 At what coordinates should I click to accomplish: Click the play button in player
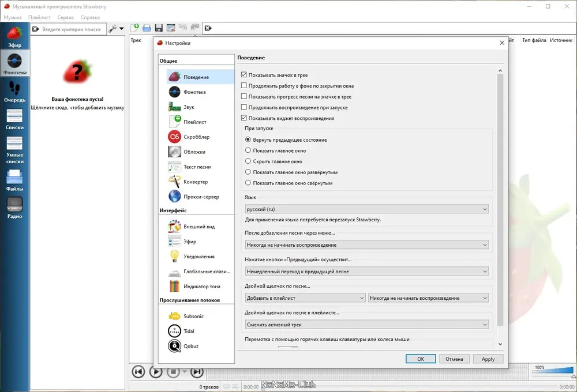[156, 372]
